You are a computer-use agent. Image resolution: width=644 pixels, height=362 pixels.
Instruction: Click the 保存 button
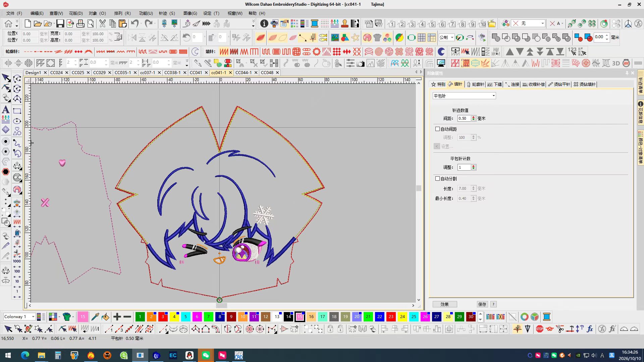click(x=482, y=304)
